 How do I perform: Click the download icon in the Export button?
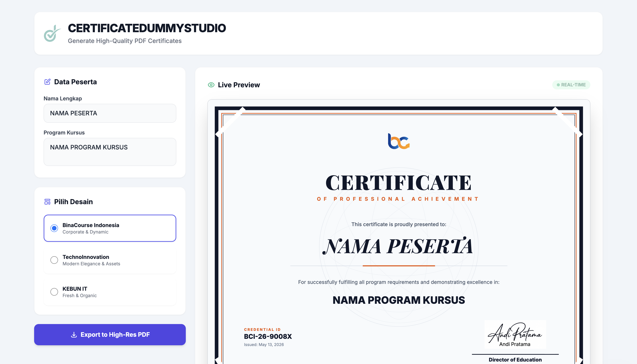pyautogui.click(x=74, y=335)
